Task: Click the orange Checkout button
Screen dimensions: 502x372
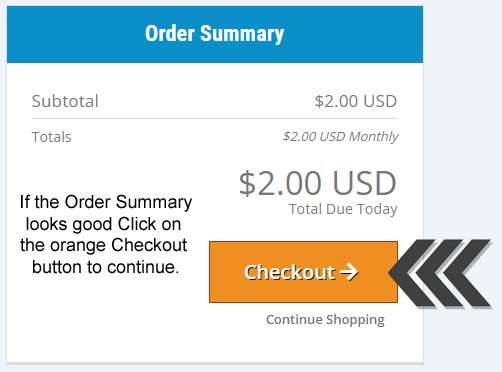Action: 303,272
